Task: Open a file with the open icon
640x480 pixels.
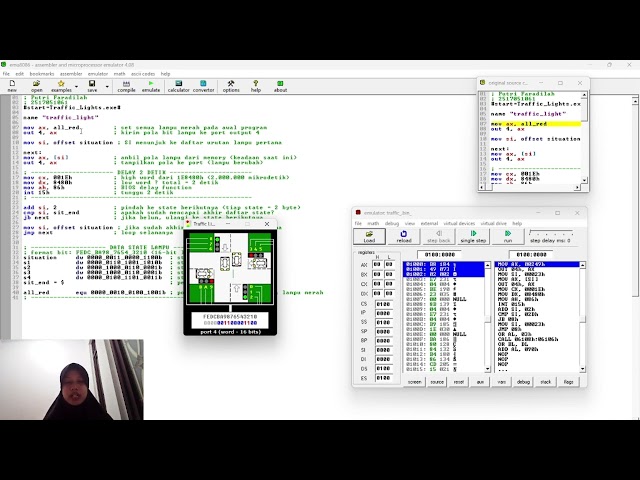Action: point(36,86)
